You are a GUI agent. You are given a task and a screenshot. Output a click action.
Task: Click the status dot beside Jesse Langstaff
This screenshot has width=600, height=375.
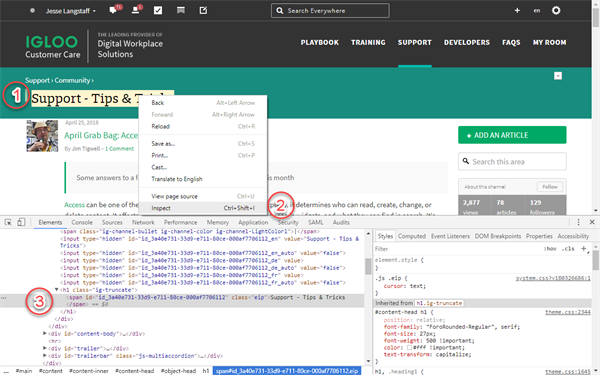click(33, 10)
